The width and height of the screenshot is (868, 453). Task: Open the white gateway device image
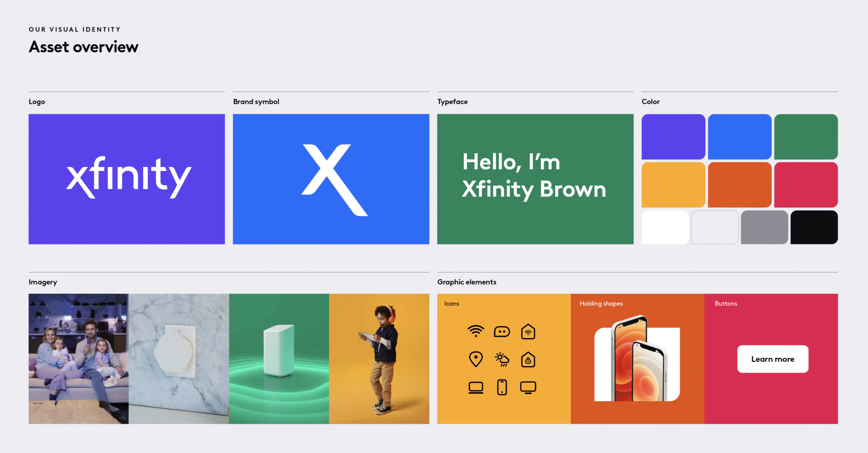point(279,359)
